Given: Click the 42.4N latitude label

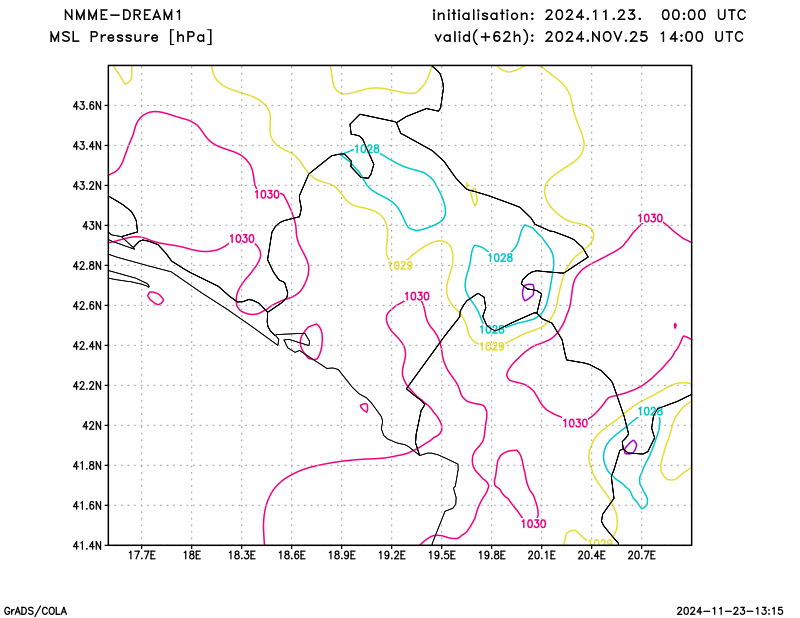Looking at the screenshot, I should 87,345.
